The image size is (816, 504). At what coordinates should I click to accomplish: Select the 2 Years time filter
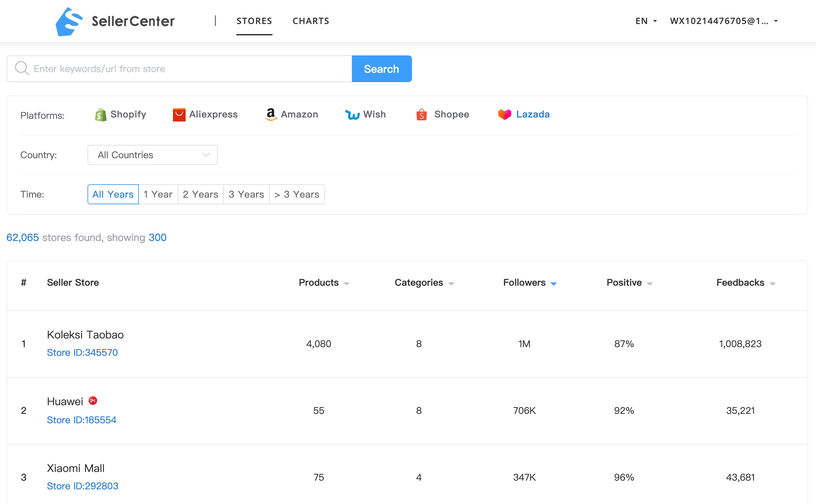[x=200, y=194]
